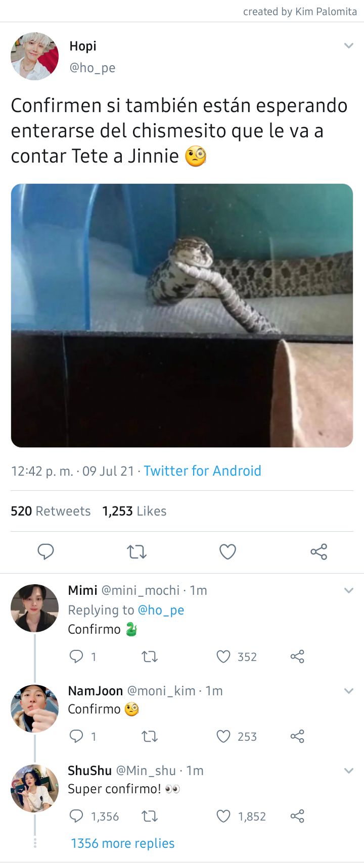Like Hopi's main tweet with heart
Image resolution: width=364 pixels, height=868 pixels.
[x=227, y=552]
